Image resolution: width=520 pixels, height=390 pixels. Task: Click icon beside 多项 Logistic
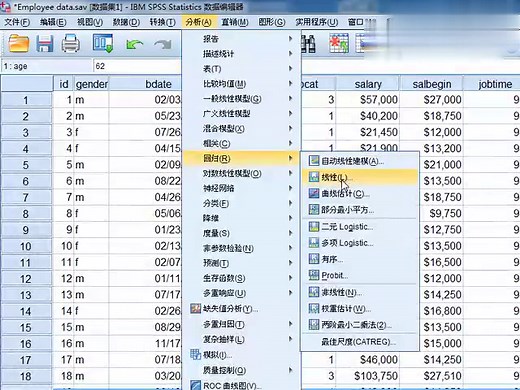coord(314,242)
